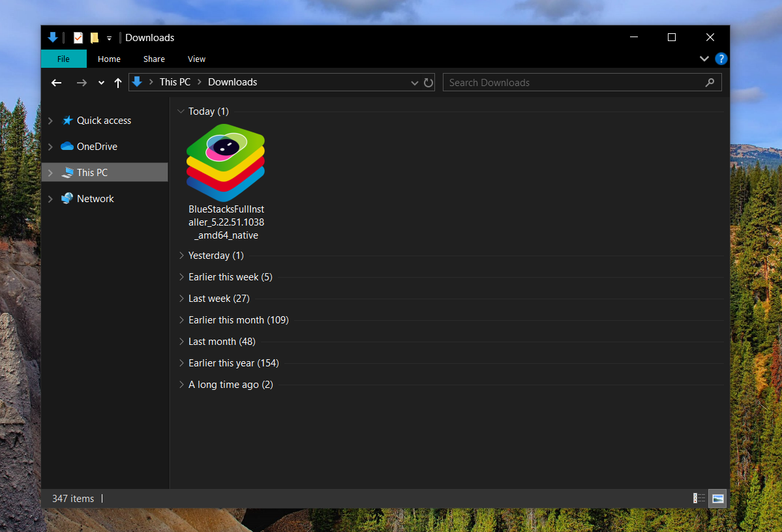Switch to large icons view layout
Viewport: 782px width, 532px height.
[x=718, y=499]
